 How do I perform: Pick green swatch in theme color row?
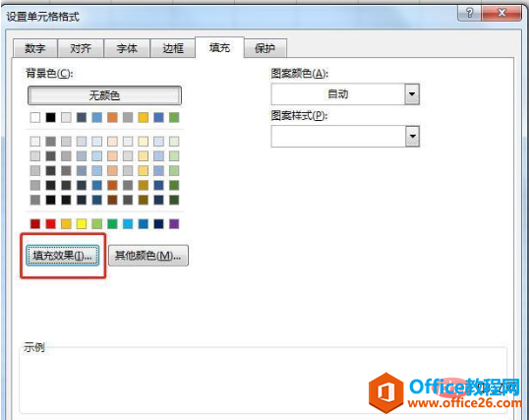tap(174, 117)
